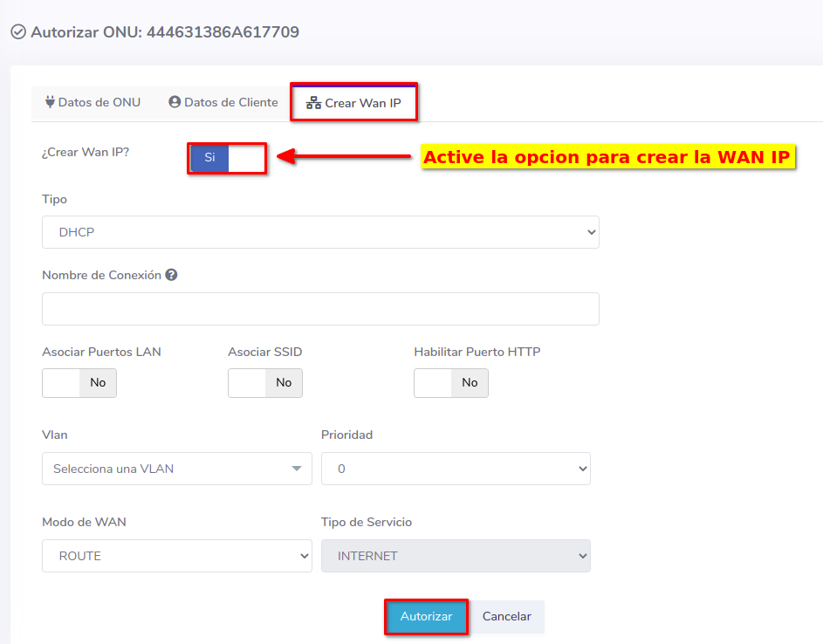Click the plug icon on Datos de ONU
Screen dimensions: 823x644
point(50,102)
